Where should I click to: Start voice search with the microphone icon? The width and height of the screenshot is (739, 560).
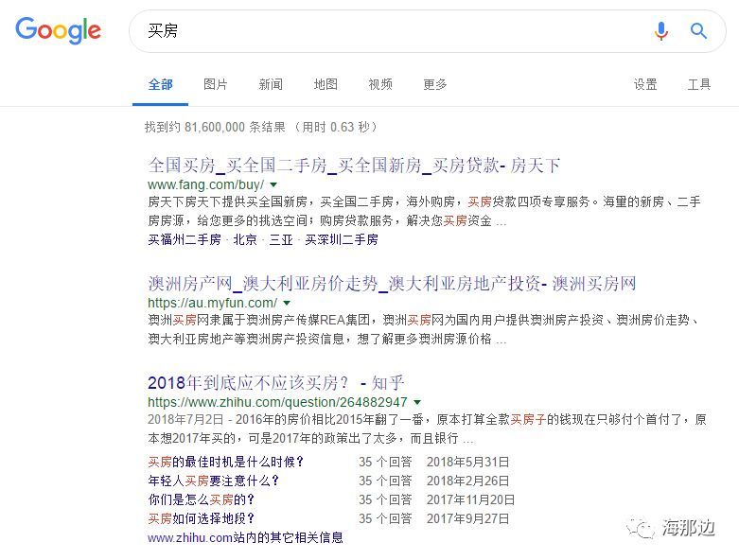(x=661, y=31)
